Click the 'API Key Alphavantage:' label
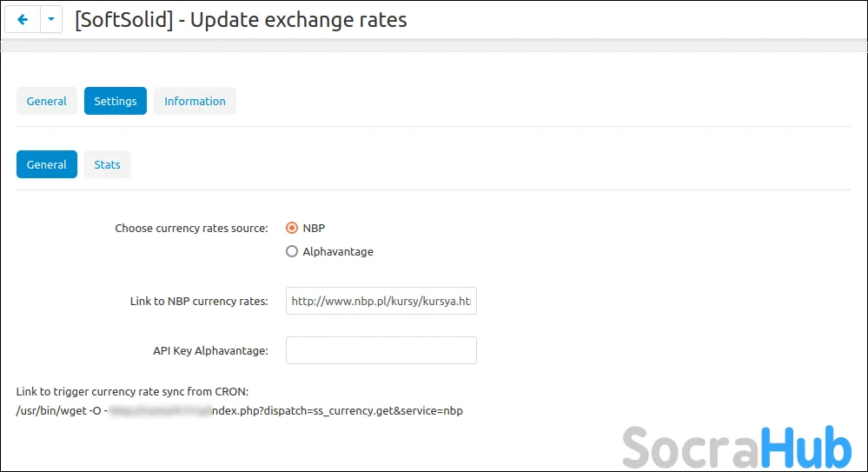 pyautogui.click(x=210, y=350)
